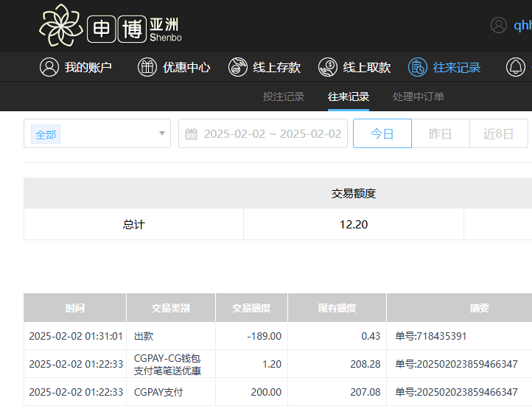Select the 昨日 date filter
Screen dimensions: 532x406
pos(440,134)
